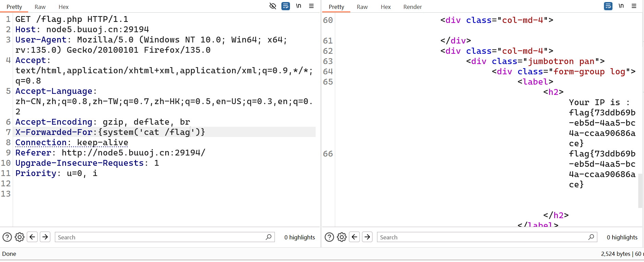Focus the request Search input field
Viewport: 644px width, 262px height.
point(165,237)
